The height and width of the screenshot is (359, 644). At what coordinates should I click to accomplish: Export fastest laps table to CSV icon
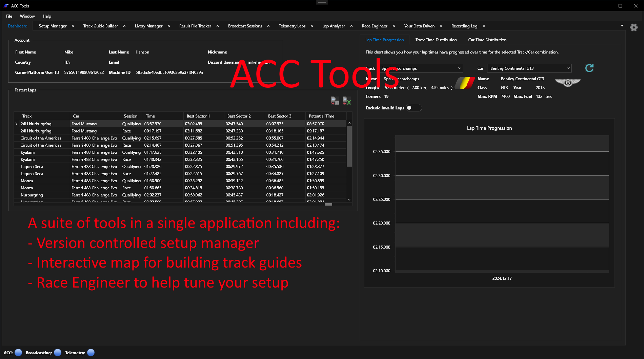pyautogui.click(x=335, y=101)
